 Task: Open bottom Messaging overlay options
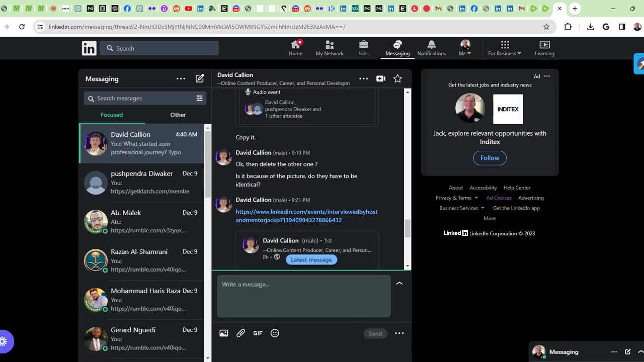(614, 352)
